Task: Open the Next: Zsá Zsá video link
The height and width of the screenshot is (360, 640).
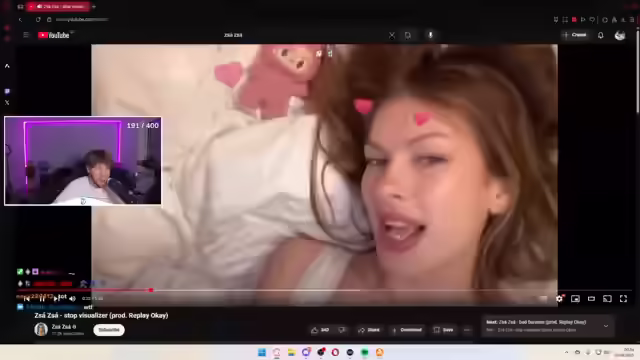Action: 536,322
